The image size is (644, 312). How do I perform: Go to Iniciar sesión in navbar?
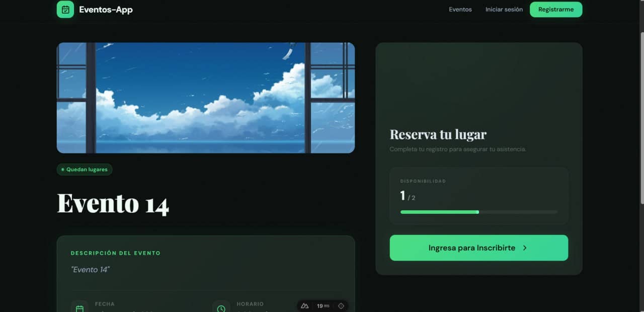pyautogui.click(x=504, y=10)
